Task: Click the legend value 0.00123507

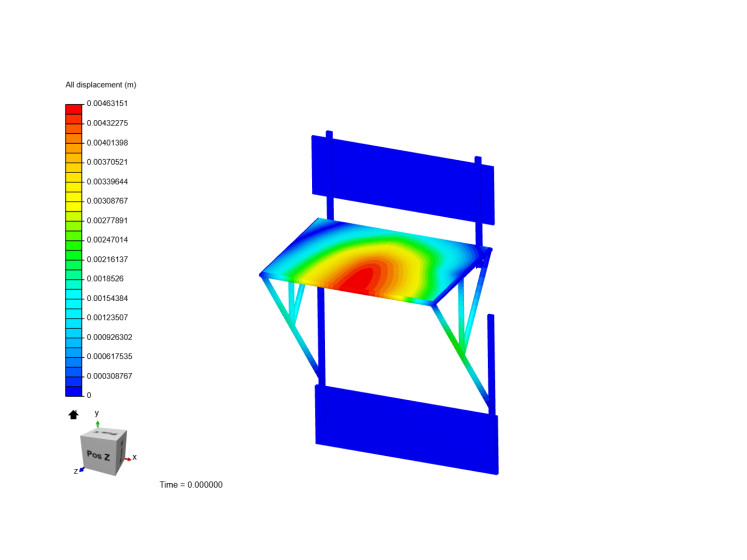Action: [x=107, y=317]
